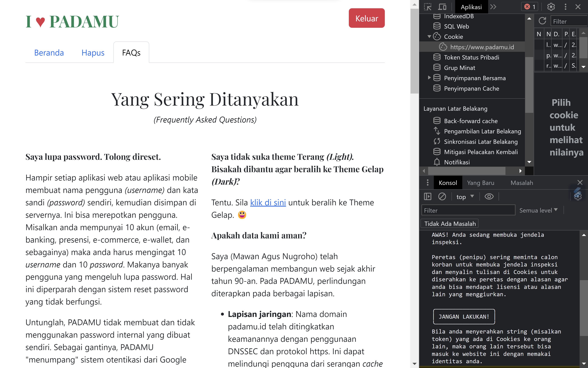Open the top JavaScript context dropdown
Image resolution: width=588 pixels, height=368 pixels.
pos(465,196)
